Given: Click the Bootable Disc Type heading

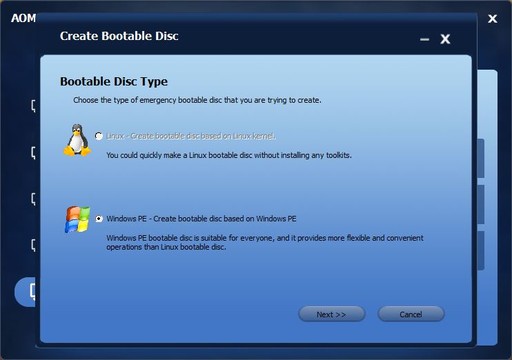Looking at the screenshot, I should pyautogui.click(x=114, y=81).
